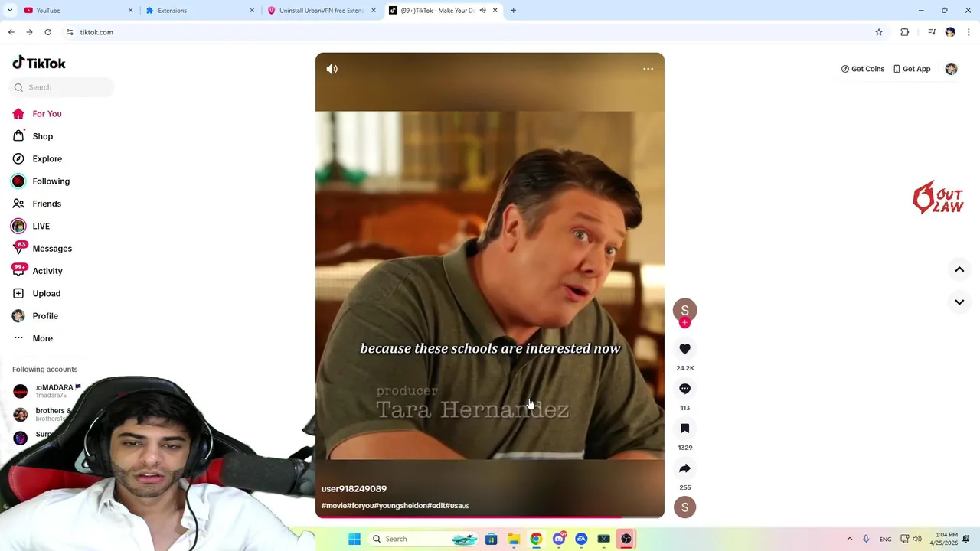Viewport: 980px width, 551px height.
Task: Like the video with the heart icon
Action: 684,349
